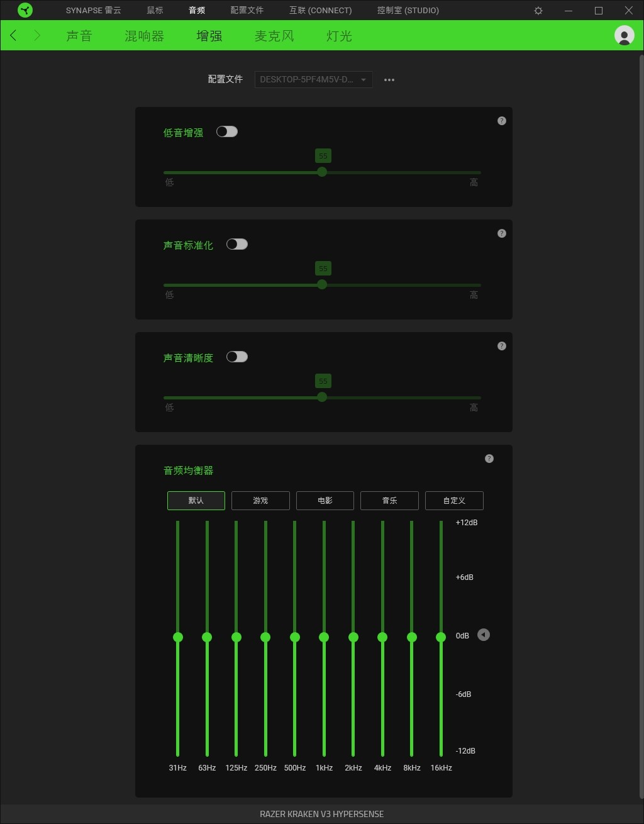
Task: Select the 音频 top tab
Action: 197,11
